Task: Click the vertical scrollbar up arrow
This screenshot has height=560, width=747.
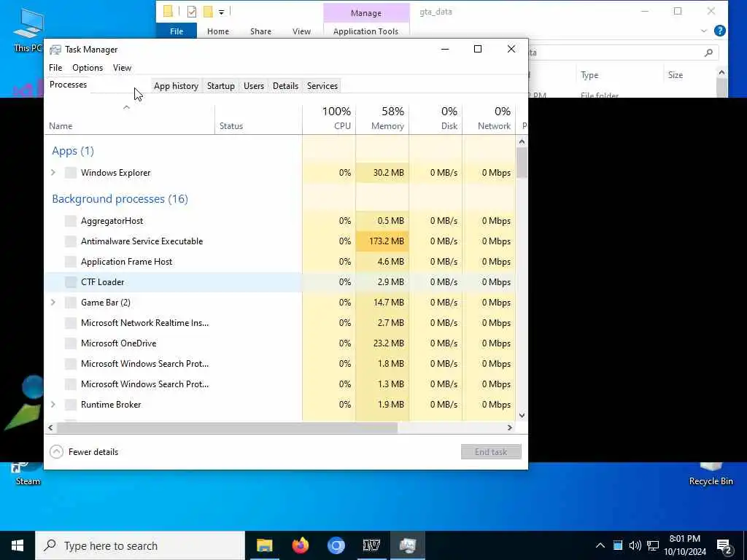Action: 522,141
